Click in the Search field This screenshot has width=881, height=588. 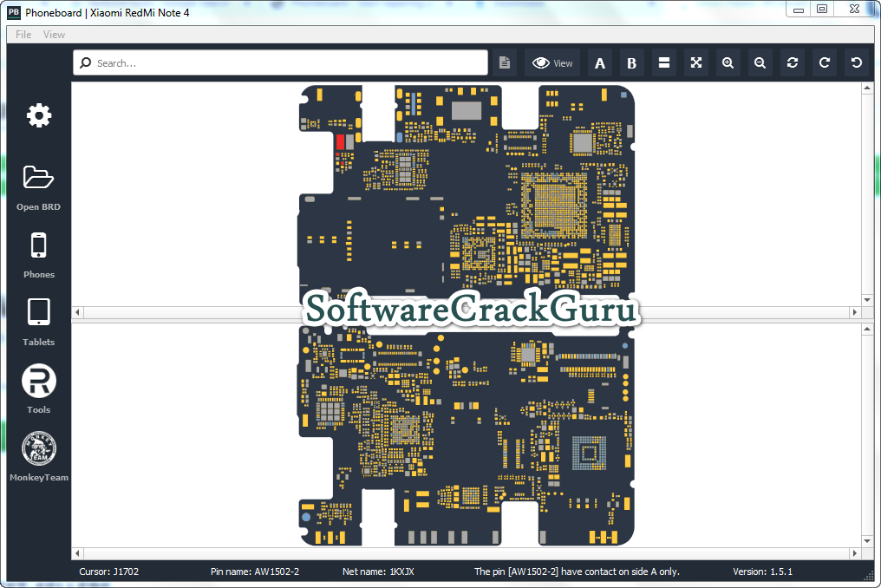pos(280,62)
